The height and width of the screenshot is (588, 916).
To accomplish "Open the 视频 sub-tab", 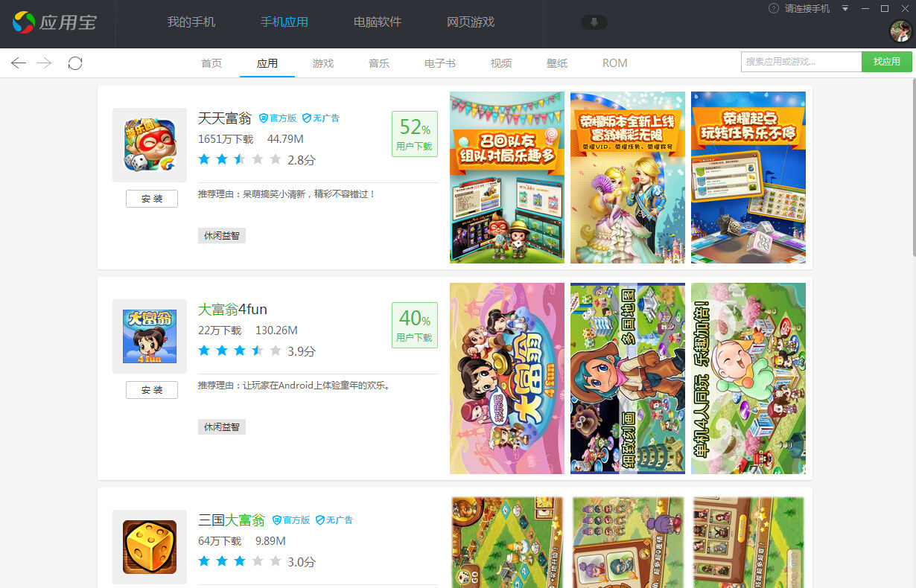I will pos(501,63).
